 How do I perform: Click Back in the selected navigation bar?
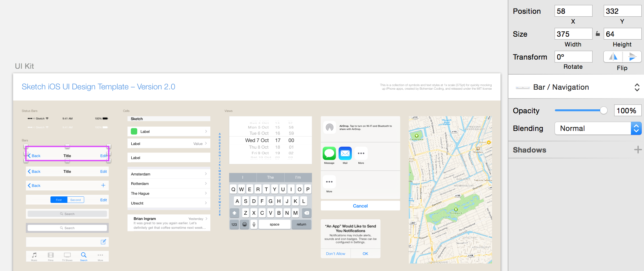pos(34,156)
